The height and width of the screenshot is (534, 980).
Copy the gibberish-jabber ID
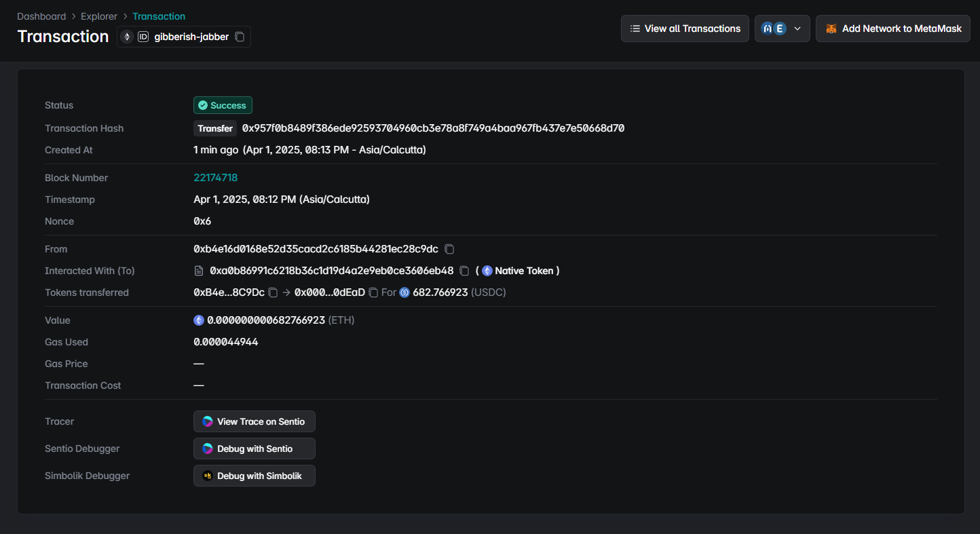click(240, 37)
